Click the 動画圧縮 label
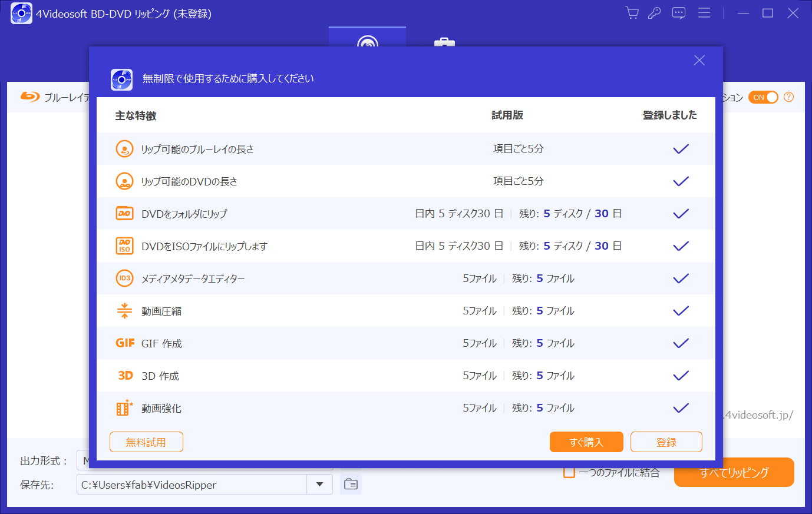Screen dimensions: 812x514 pos(161,311)
